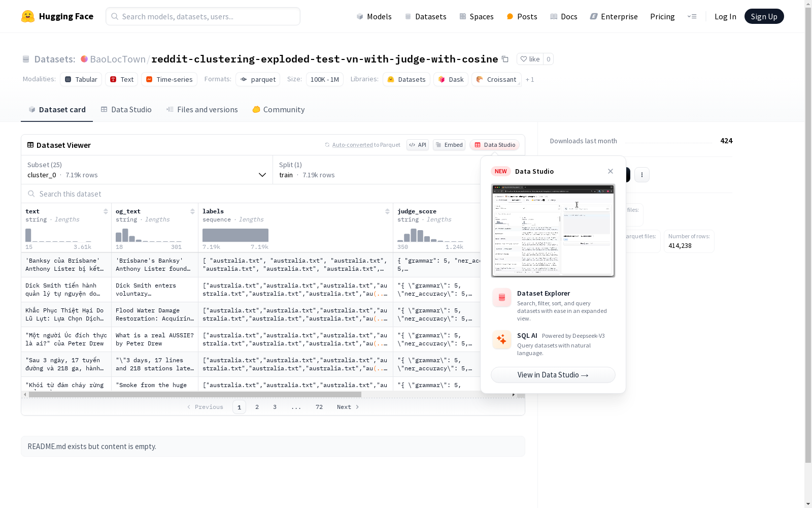Click the table scrollbar left arrow
Viewport: 812px width, 508px height.
click(25, 395)
